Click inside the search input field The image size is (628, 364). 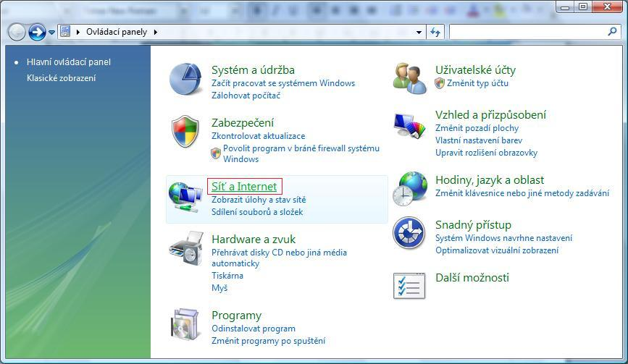[x=527, y=33]
